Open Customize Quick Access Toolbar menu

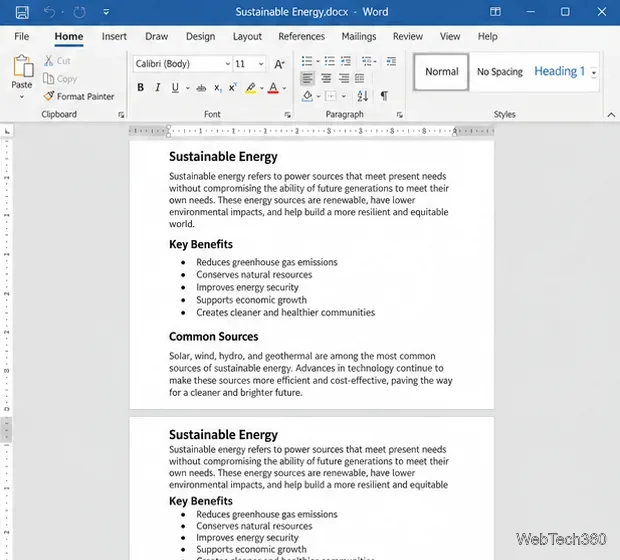[106, 12]
